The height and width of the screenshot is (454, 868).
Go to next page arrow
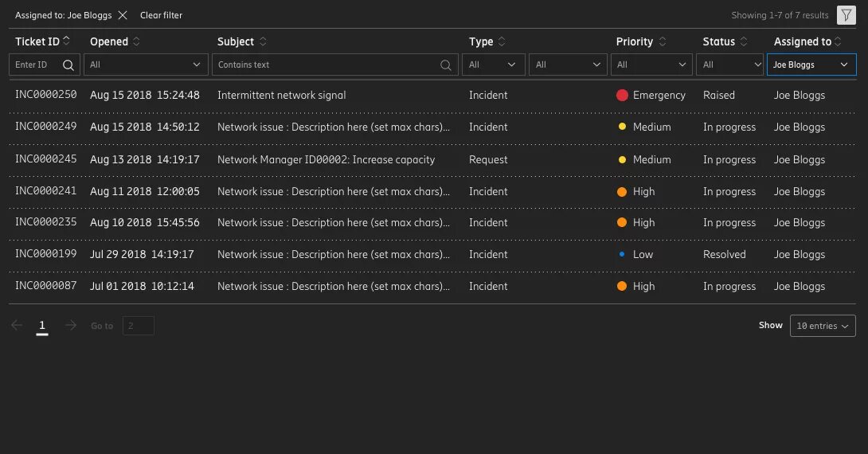pos(71,326)
